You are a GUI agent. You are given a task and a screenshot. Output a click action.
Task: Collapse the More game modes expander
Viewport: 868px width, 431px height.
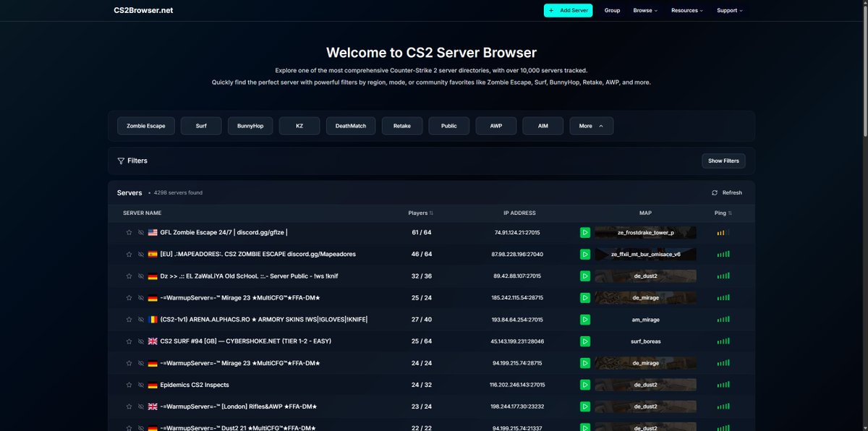click(x=591, y=126)
